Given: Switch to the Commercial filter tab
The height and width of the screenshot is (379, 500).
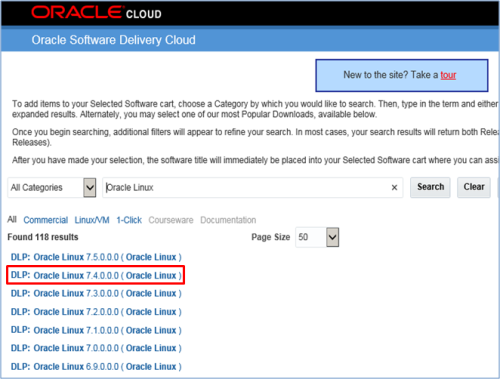Looking at the screenshot, I should point(46,220).
